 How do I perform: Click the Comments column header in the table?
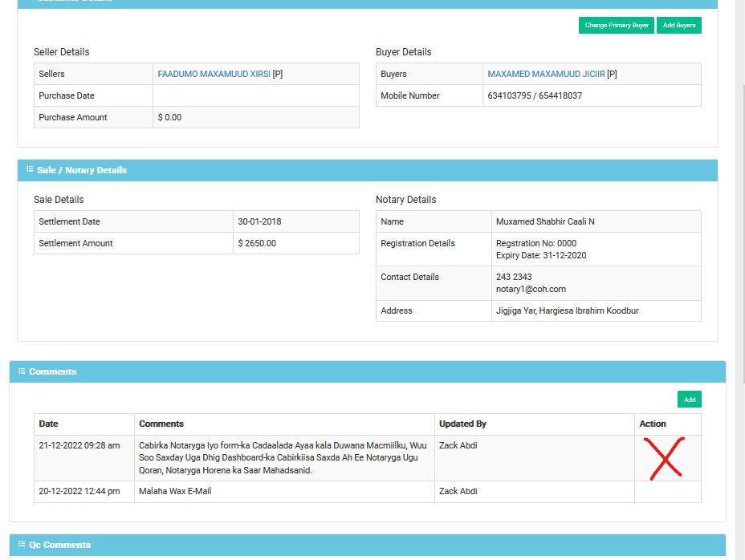pyautogui.click(x=161, y=424)
